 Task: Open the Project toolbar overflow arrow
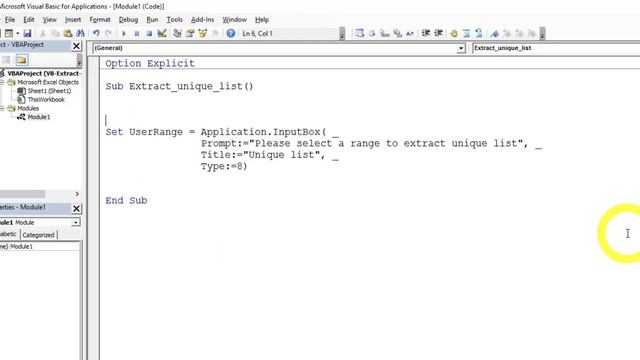tap(79, 60)
